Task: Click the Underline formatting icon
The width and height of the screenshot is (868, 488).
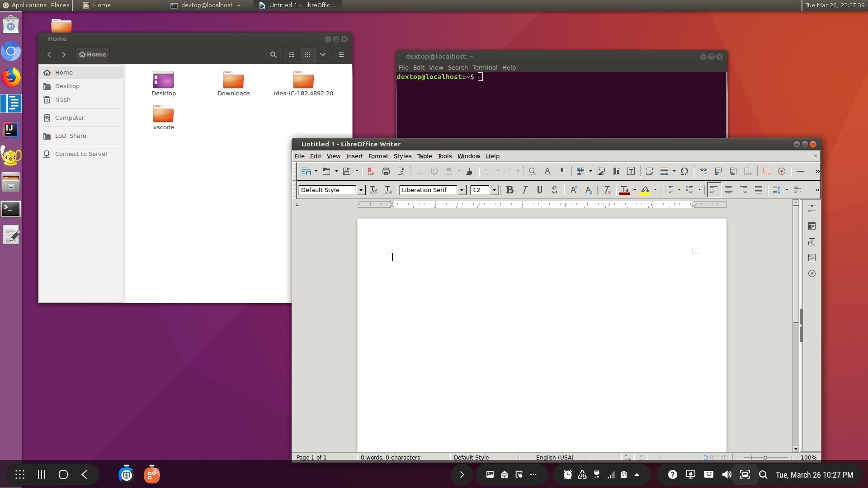Action: (x=539, y=189)
